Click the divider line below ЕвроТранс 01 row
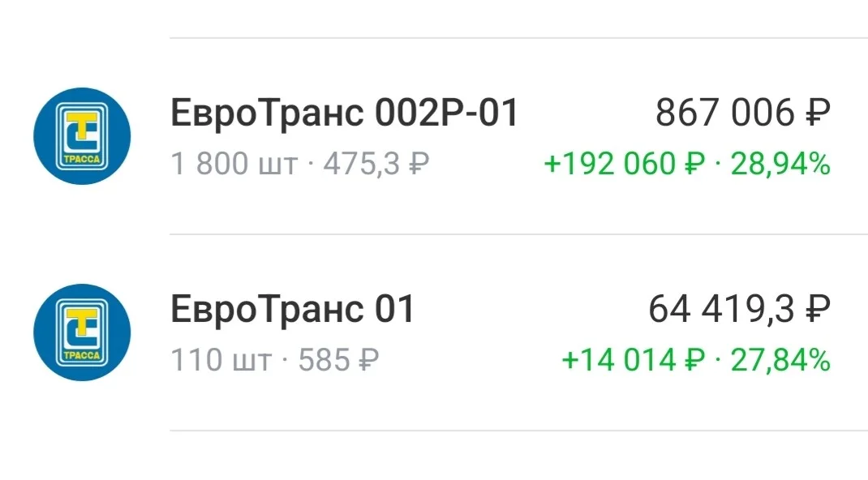This screenshot has height=480, width=868. point(518,431)
